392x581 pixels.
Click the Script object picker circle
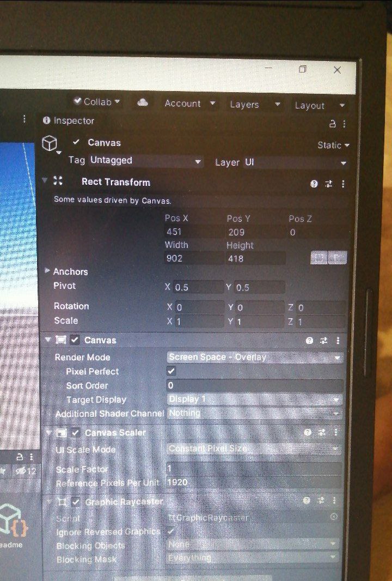click(334, 517)
